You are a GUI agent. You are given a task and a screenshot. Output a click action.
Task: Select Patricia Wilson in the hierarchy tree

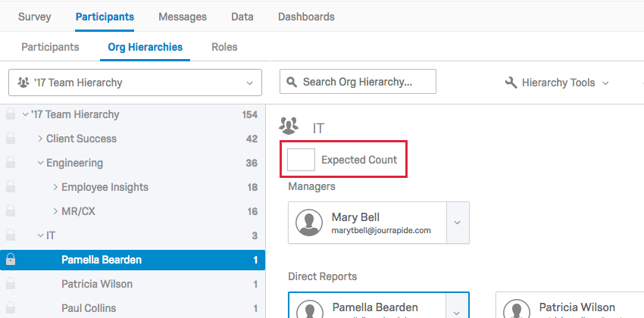97,284
